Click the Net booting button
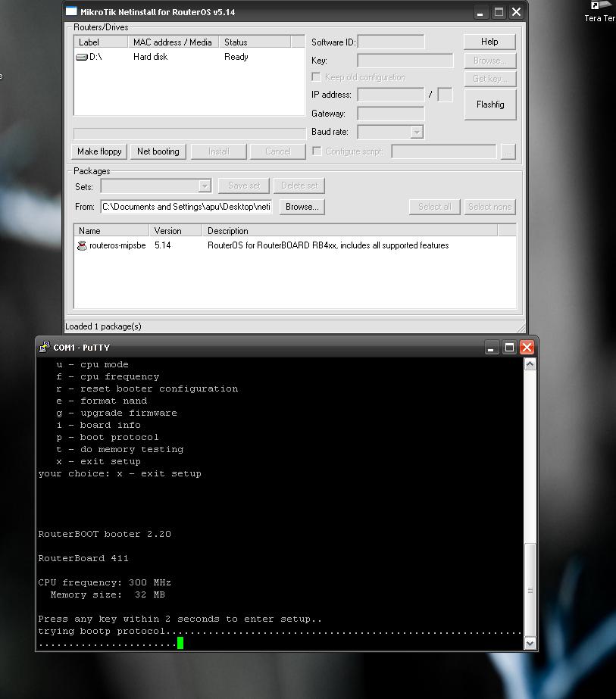Viewport: 616px width, 699px height. 158,151
